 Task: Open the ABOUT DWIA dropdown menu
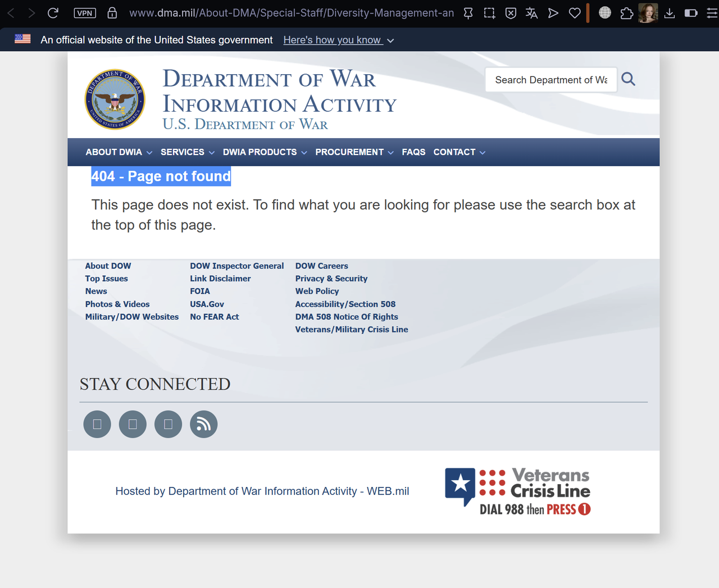click(119, 152)
